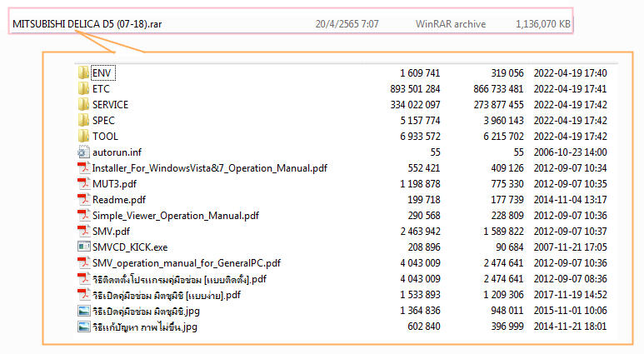The image size is (644, 354).
Task: Click the packed size 409 126
Action: (x=507, y=168)
